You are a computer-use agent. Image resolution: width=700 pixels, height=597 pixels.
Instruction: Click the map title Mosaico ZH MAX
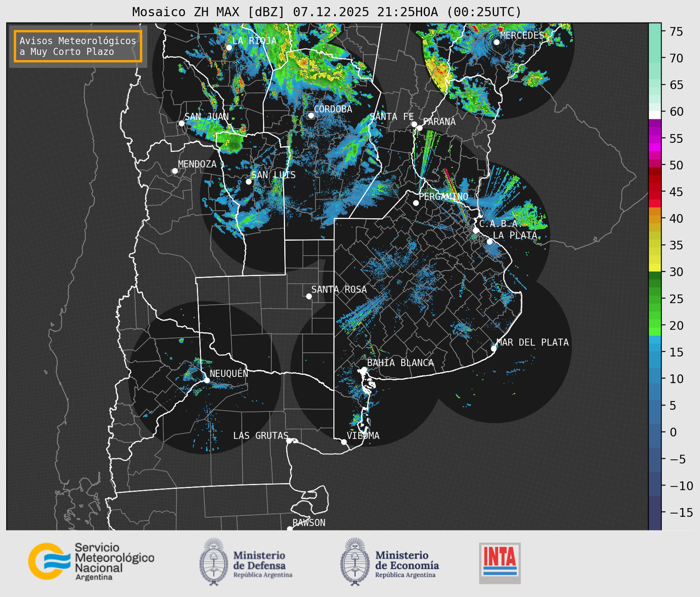[327, 12]
